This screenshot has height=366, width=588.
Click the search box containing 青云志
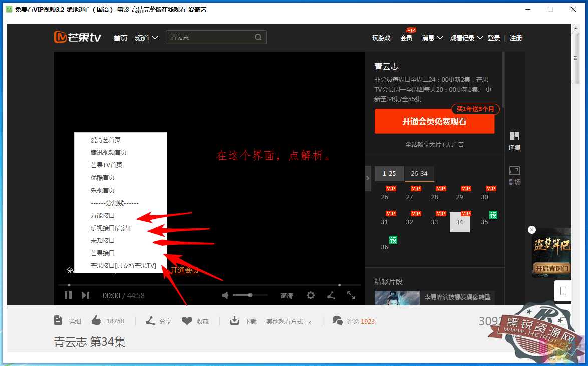(210, 37)
